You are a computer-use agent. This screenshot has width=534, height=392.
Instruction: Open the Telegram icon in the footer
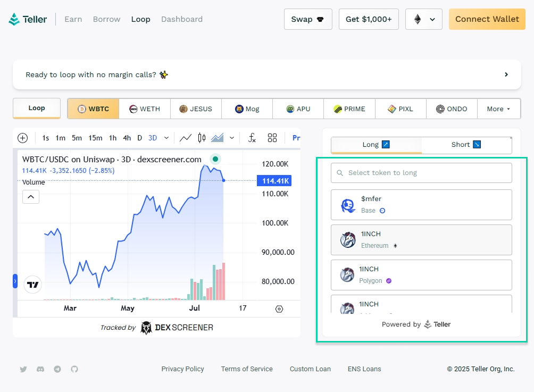coord(57,369)
